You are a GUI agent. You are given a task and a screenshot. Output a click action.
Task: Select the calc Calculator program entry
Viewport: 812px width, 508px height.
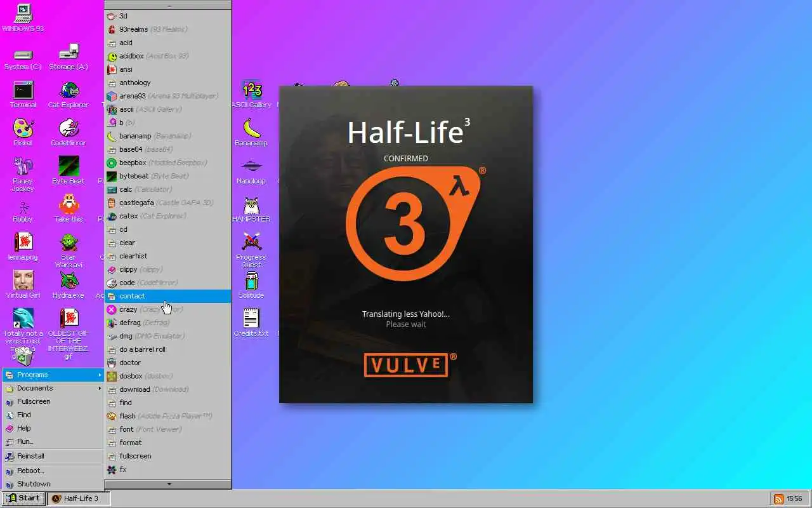pyautogui.click(x=168, y=189)
